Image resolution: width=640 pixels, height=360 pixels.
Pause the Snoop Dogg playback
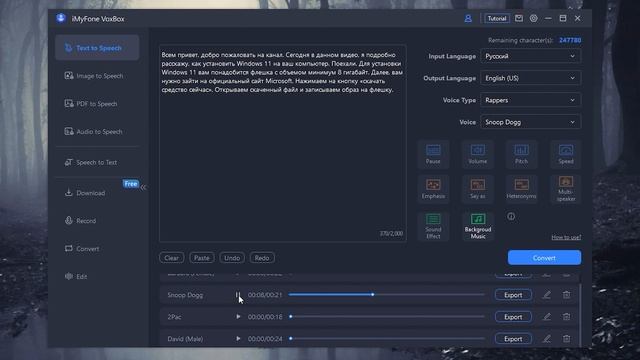(x=238, y=295)
